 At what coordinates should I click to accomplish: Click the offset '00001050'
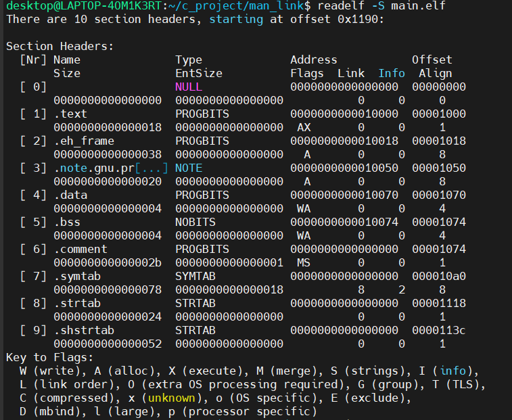(439, 168)
